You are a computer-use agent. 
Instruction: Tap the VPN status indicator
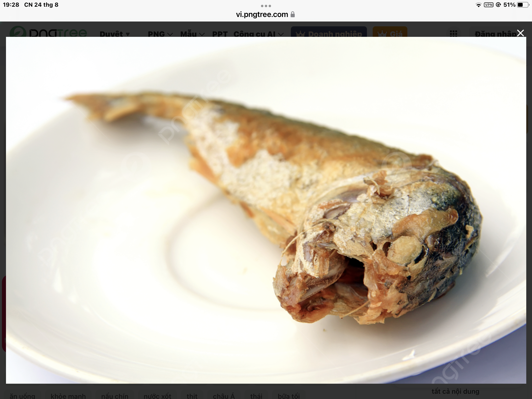click(x=488, y=5)
